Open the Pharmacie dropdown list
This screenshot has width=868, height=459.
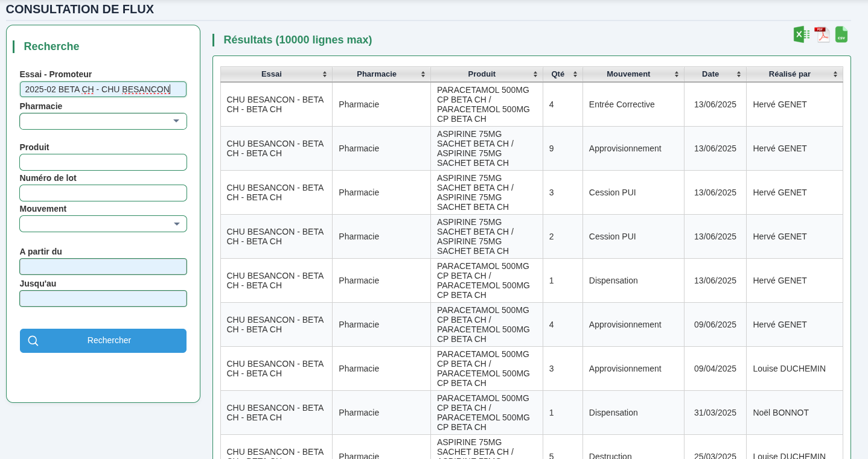[176, 121]
